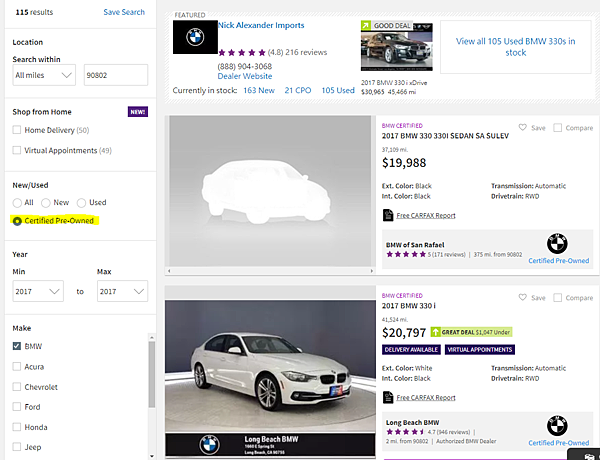Check the Acura make checkbox

(x=16, y=366)
